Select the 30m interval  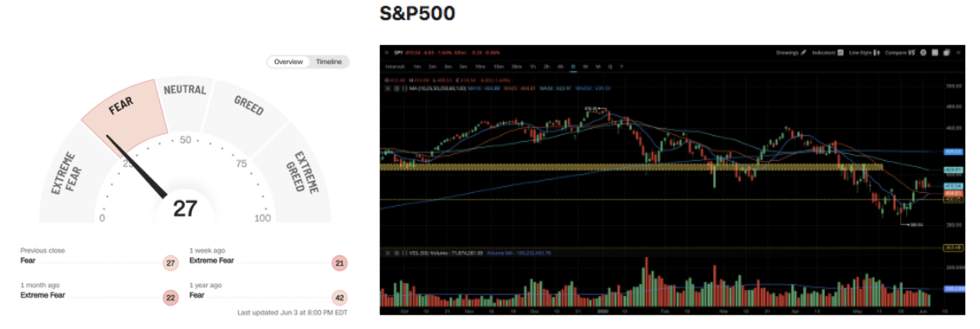[x=517, y=67]
